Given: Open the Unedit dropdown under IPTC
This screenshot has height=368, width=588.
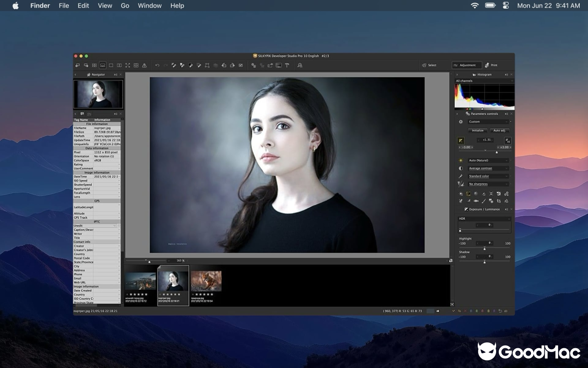Looking at the screenshot, I should [95, 226].
